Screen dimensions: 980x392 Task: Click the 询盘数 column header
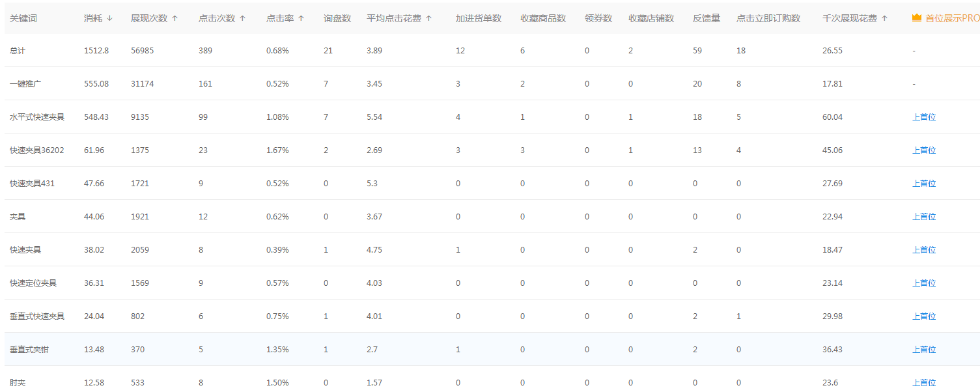[337, 18]
